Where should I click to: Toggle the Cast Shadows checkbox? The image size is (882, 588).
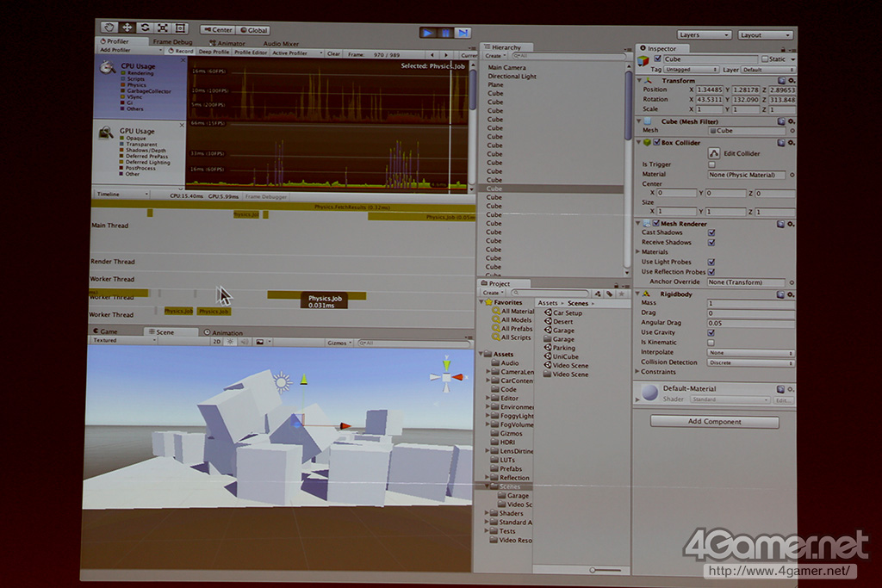(x=711, y=232)
